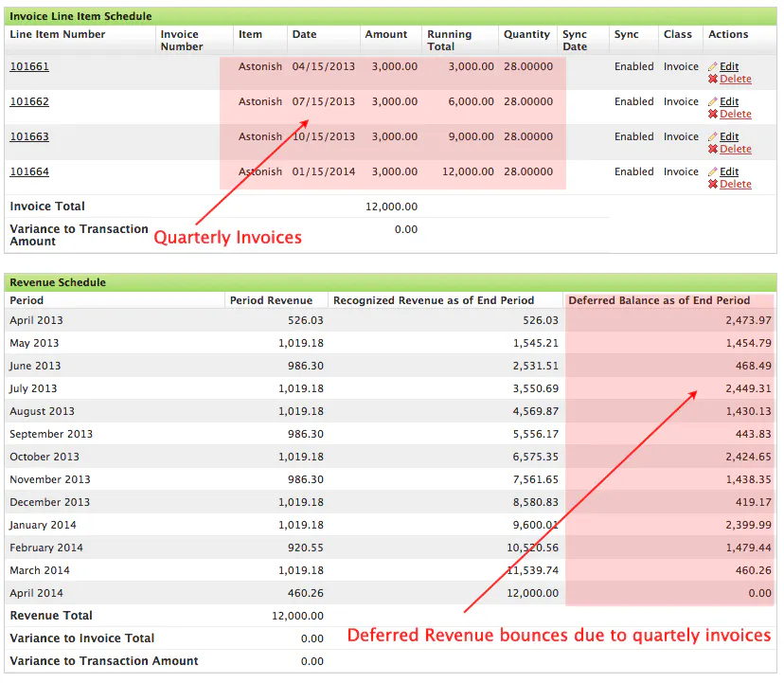Click the Running Total column header

[x=449, y=41]
